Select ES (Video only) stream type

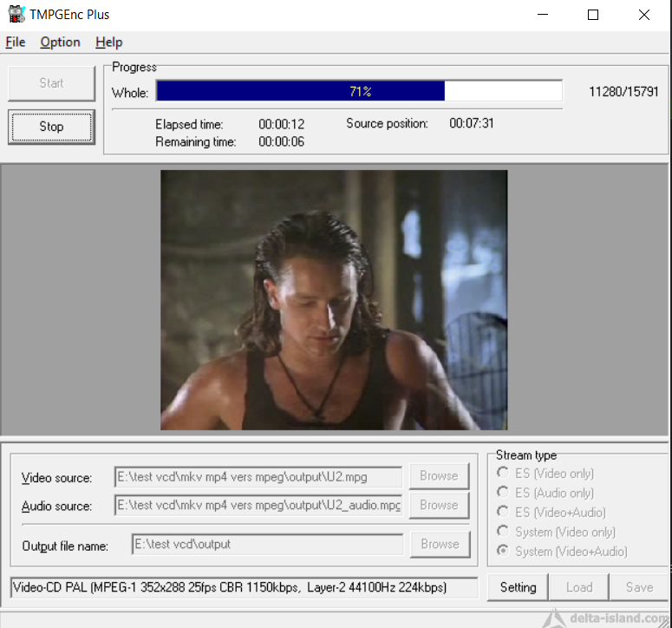tap(545, 474)
